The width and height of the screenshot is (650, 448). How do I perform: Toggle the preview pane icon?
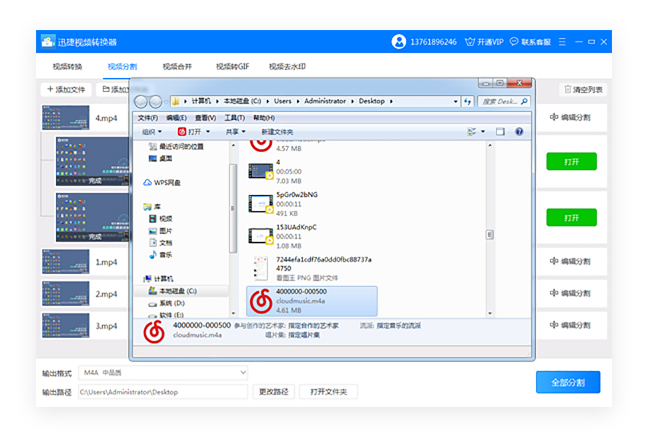coord(500,132)
